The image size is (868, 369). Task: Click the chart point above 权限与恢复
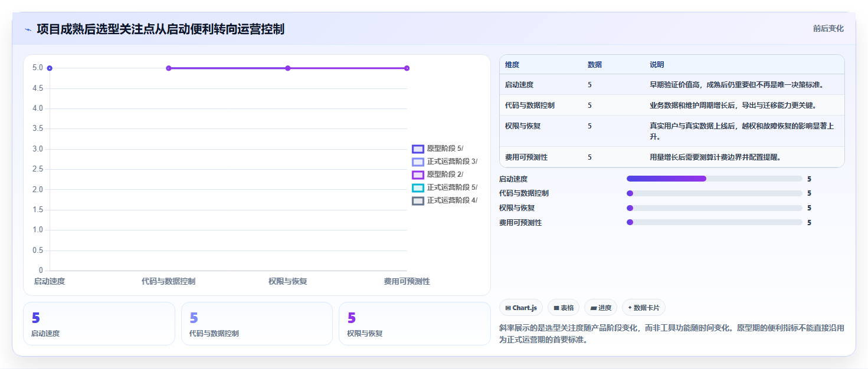point(288,68)
